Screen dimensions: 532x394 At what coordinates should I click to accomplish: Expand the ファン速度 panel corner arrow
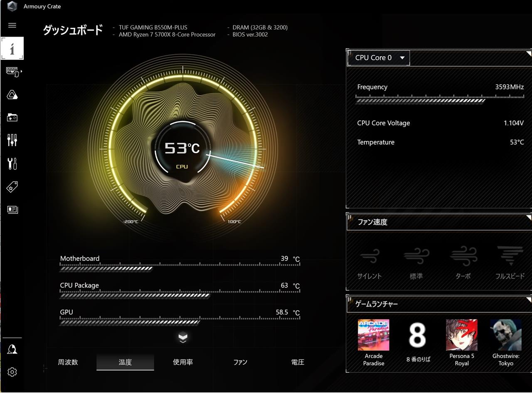pos(529,217)
